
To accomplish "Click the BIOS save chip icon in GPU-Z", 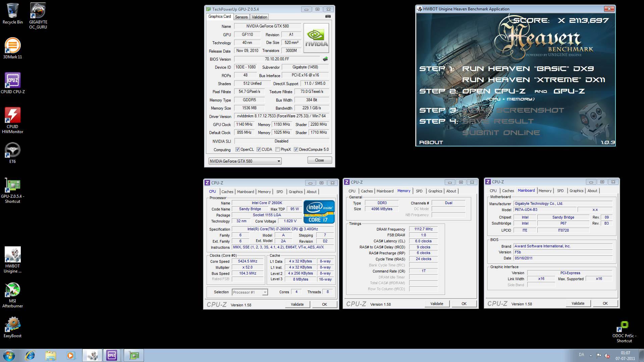I will (325, 59).
